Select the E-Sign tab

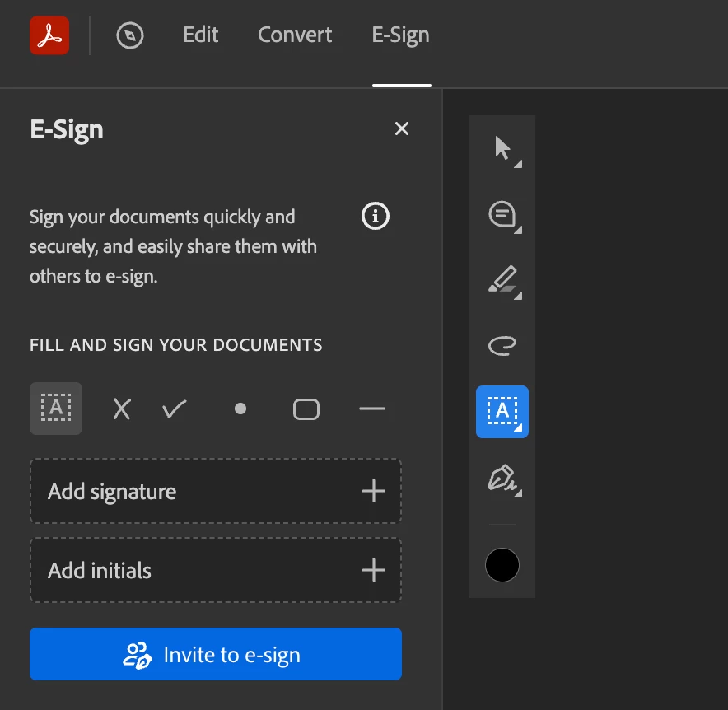(x=401, y=35)
